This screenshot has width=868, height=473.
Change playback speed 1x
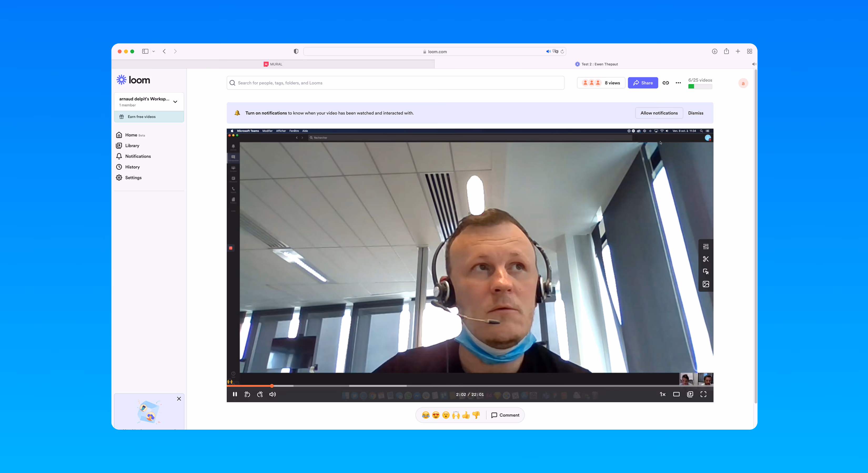point(663,394)
